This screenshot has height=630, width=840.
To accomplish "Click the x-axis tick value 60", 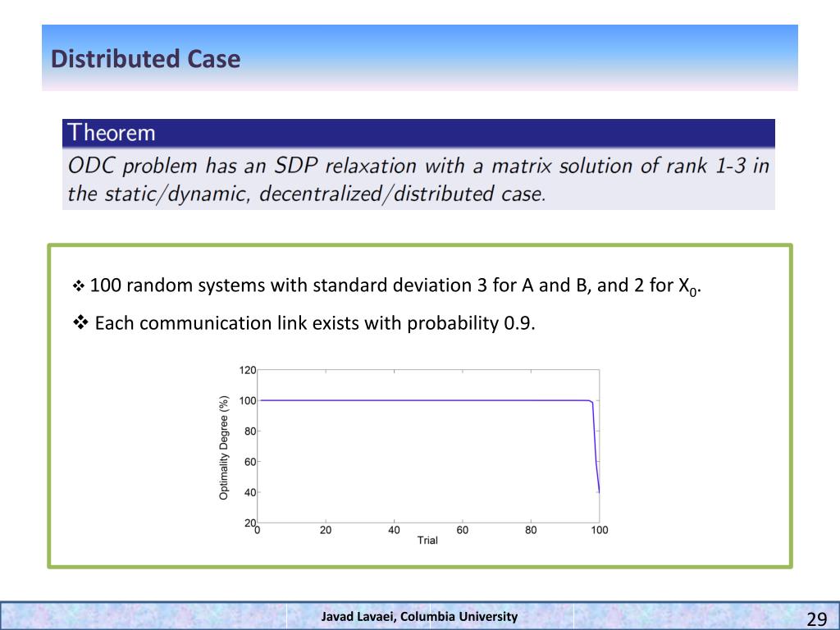I will [463, 531].
